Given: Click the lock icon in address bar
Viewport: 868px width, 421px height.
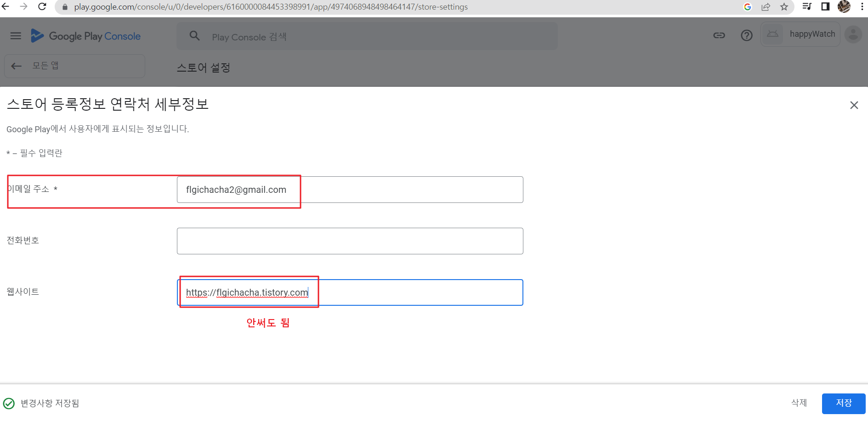Looking at the screenshot, I should pyautogui.click(x=65, y=7).
